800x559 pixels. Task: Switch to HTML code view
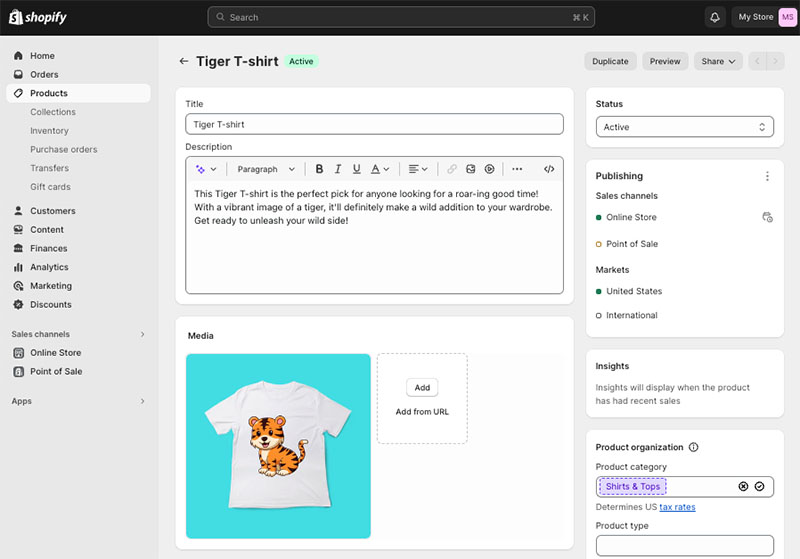(x=549, y=169)
